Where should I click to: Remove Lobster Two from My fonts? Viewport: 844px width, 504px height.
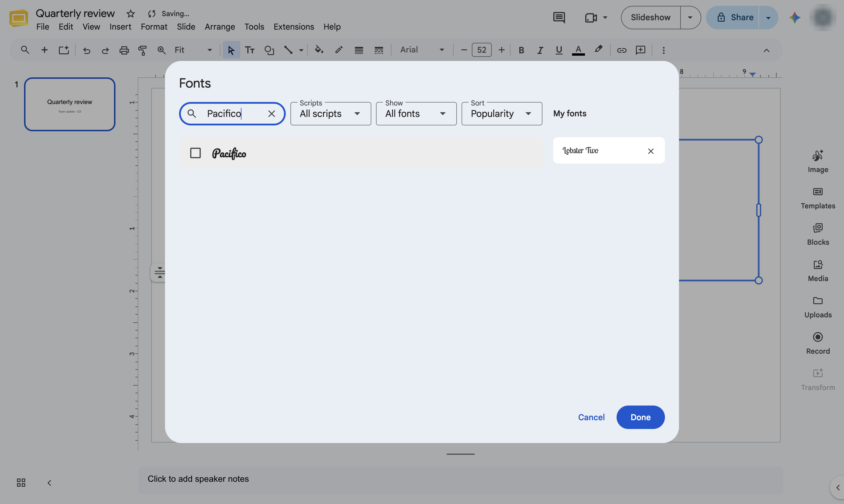pyautogui.click(x=650, y=151)
